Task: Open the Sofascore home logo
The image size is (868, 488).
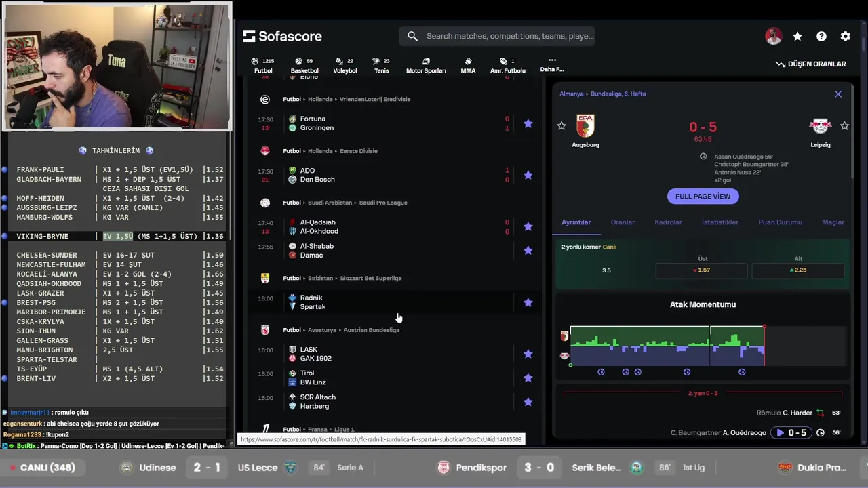Action: click(x=282, y=36)
